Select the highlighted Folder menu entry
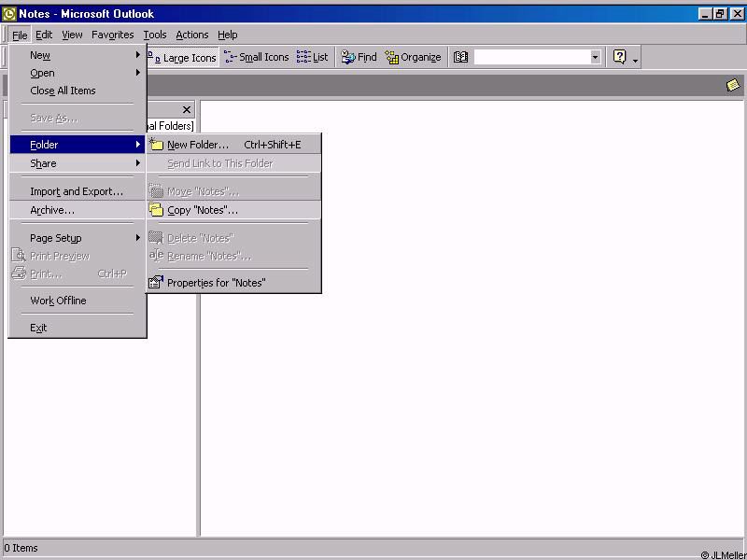Image resolution: width=747 pixels, height=560 pixels. (x=78, y=145)
